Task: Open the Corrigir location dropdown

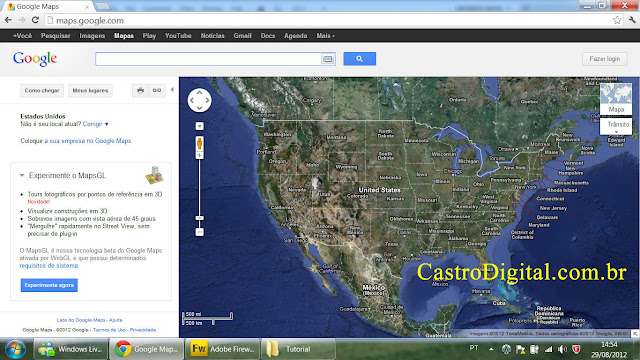Action: [x=96, y=124]
